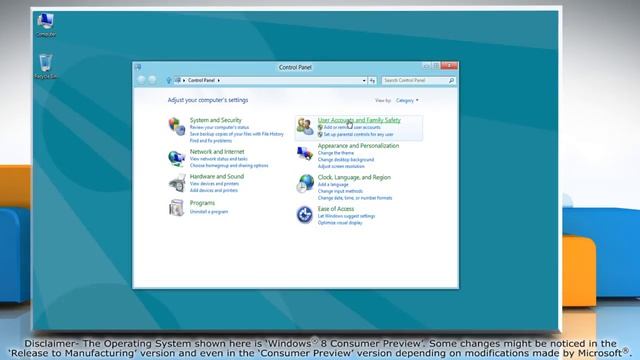Click the search magnifier icon in Control Panel

[451, 80]
